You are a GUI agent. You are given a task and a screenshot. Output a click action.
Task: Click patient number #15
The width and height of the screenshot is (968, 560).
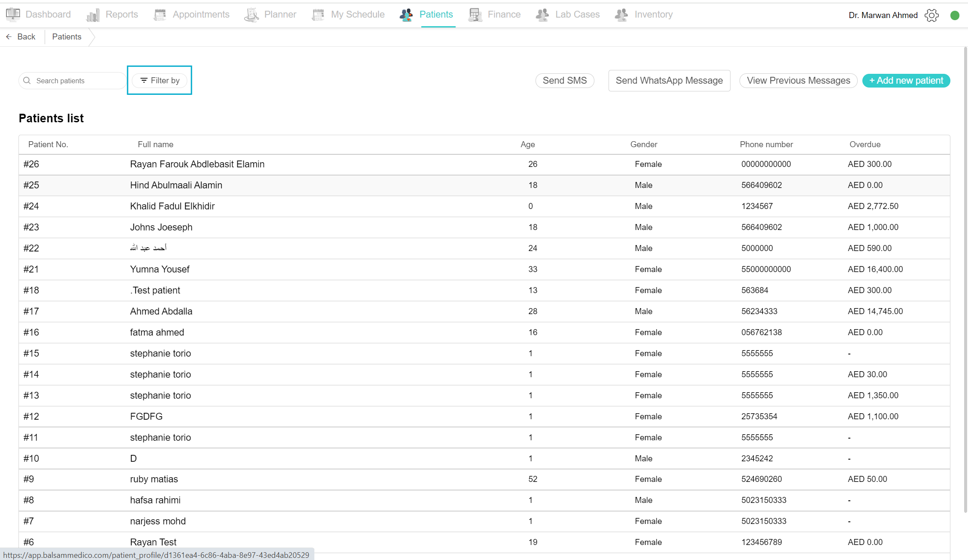tap(31, 354)
